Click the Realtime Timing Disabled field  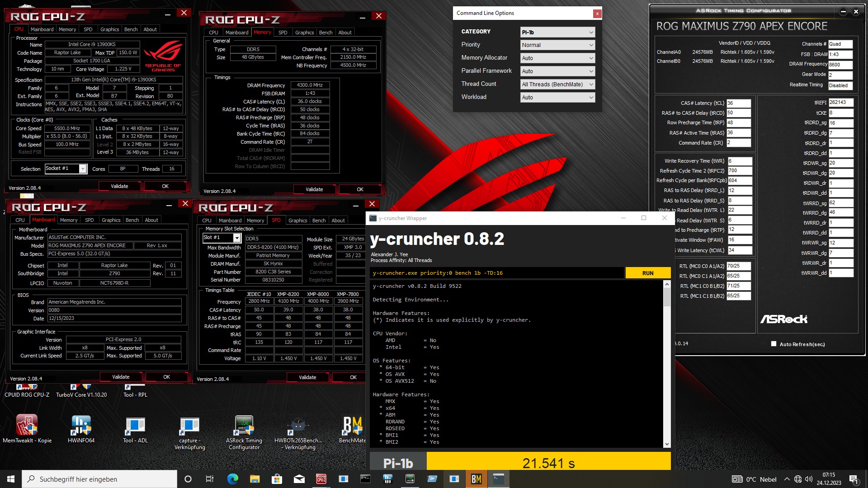point(840,85)
